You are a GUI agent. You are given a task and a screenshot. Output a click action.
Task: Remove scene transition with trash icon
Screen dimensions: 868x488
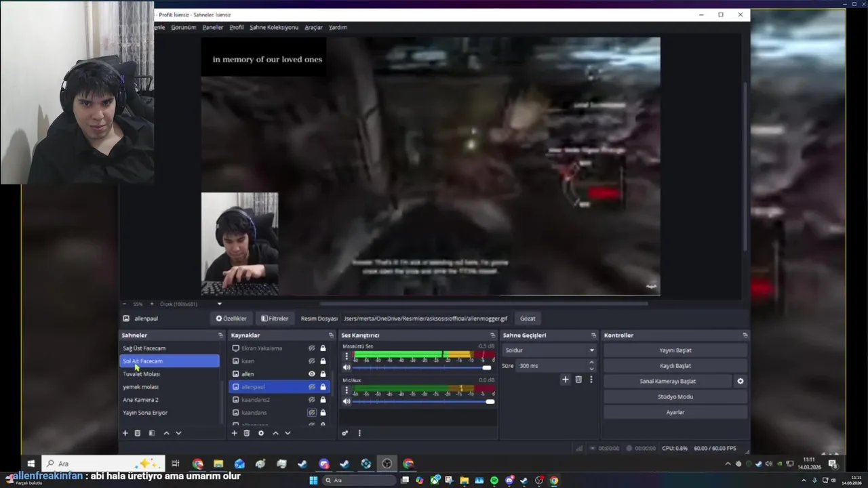point(578,380)
